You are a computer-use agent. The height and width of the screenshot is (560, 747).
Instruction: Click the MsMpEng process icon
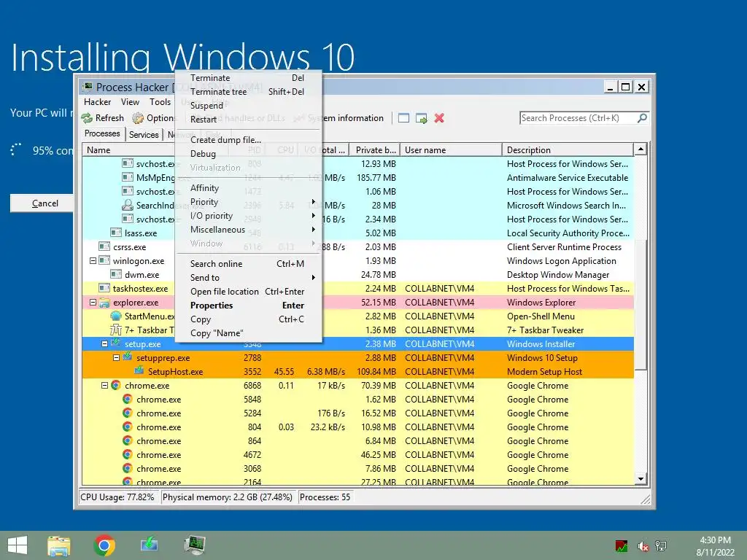point(127,178)
